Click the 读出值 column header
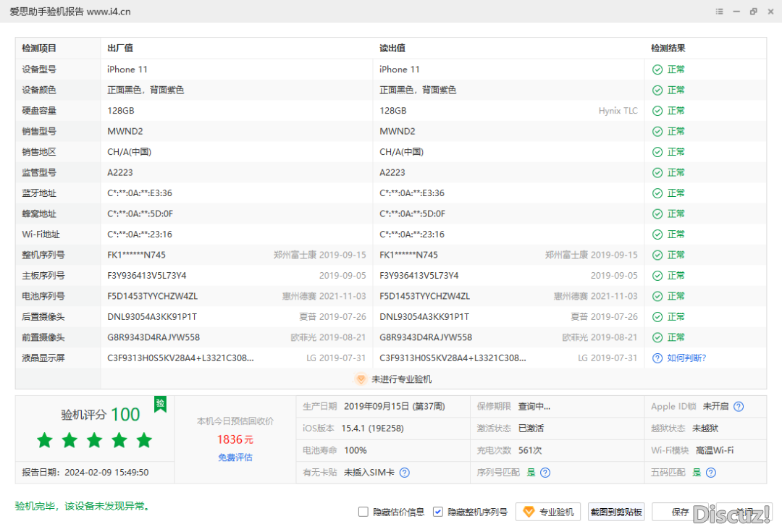 pos(392,48)
